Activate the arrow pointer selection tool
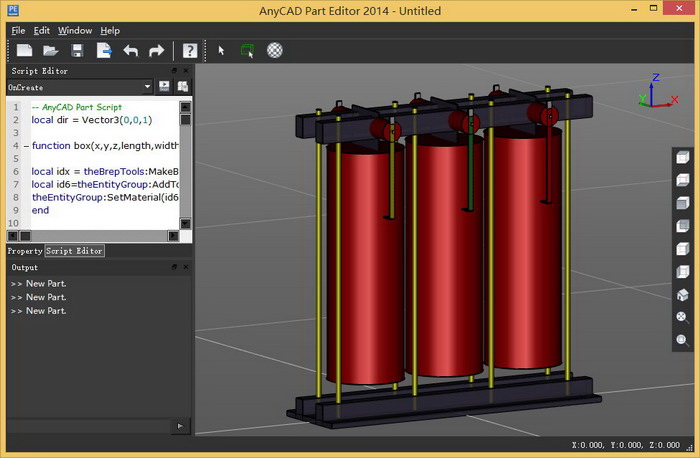This screenshot has width=700, height=458. (x=222, y=50)
